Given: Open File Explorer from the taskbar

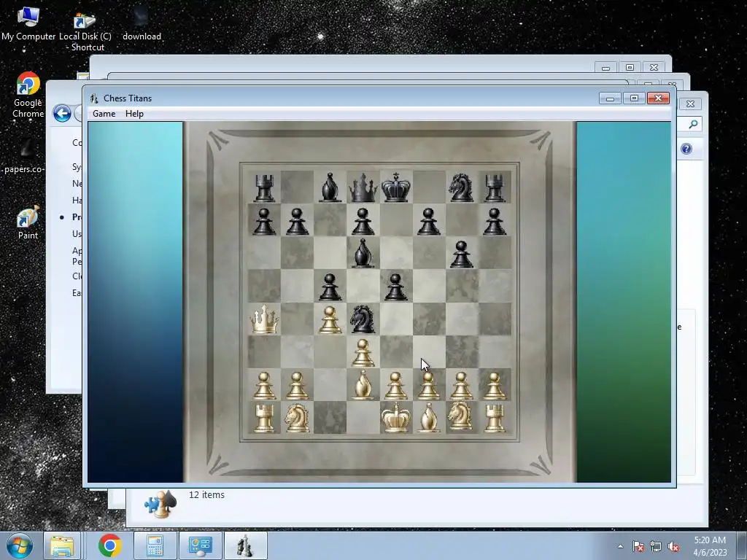Looking at the screenshot, I should coord(62,545).
